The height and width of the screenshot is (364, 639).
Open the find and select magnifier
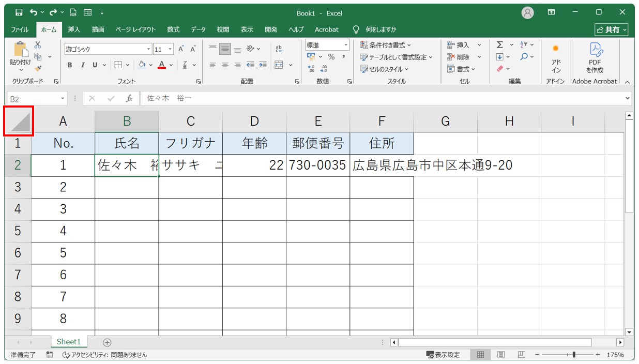point(524,57)
